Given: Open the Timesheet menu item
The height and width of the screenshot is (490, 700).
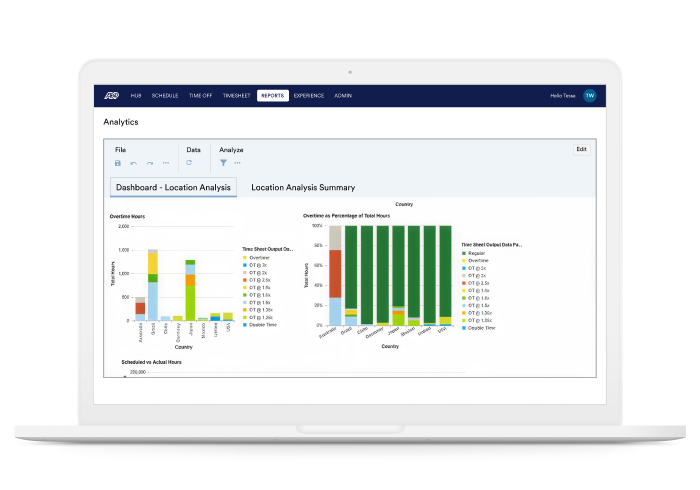Looking at the screenshot, I should click(236, 96).
